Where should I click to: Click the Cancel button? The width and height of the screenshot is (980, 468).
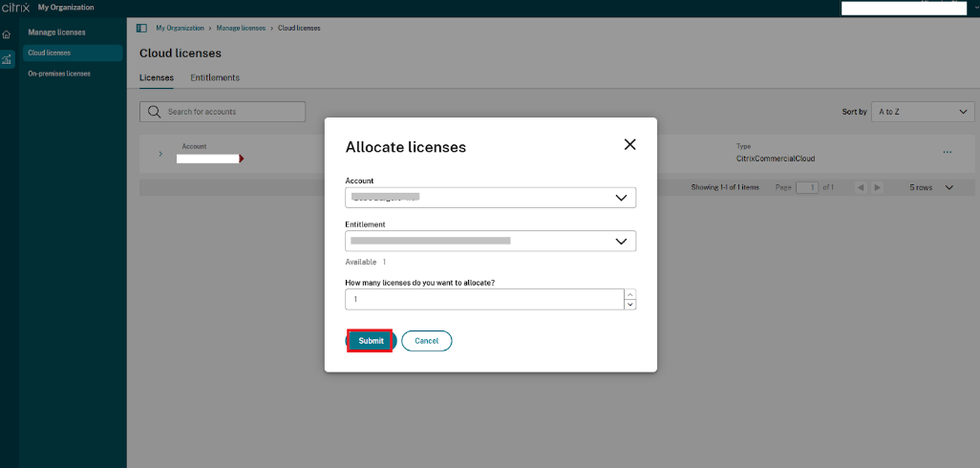[426, 341]
